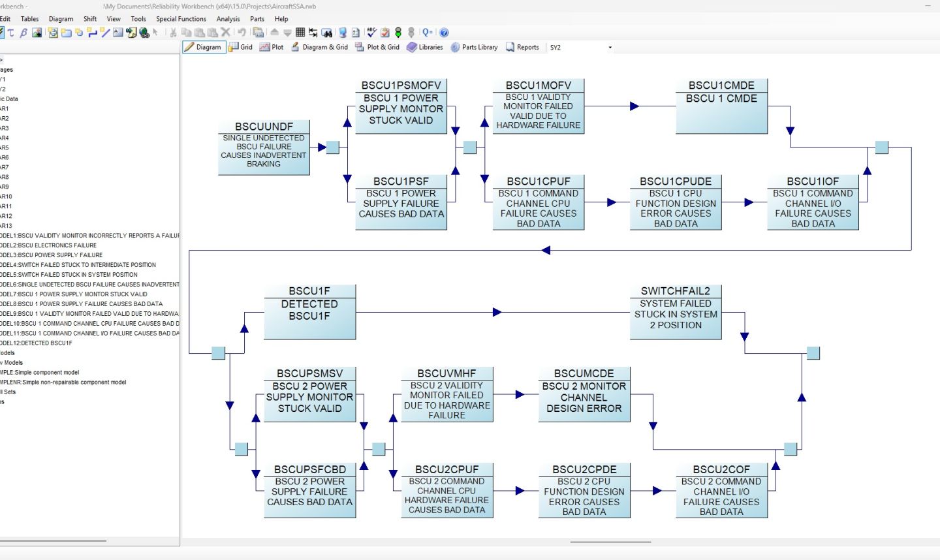The height and width of the screenshot is (560, 940).
Task: Click the Undo icon
Action: pos(242,33)
